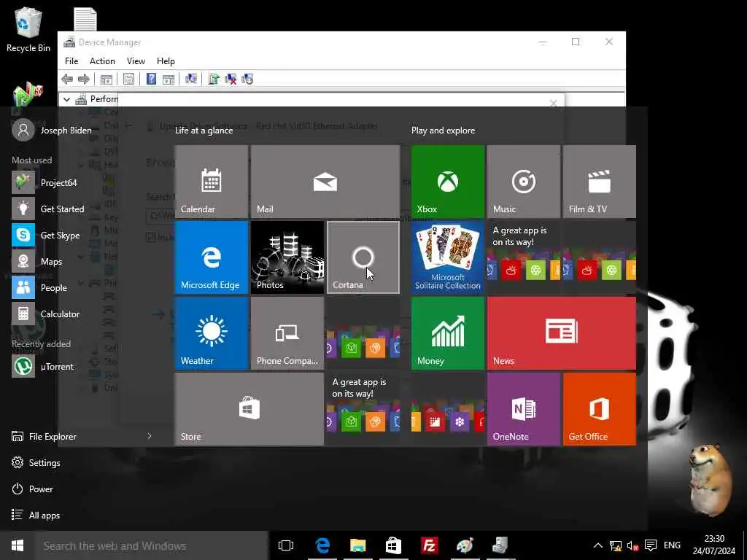Open the Phone Companion tile
The width and height of the screenshot is (747, 560).
(287, 332)
